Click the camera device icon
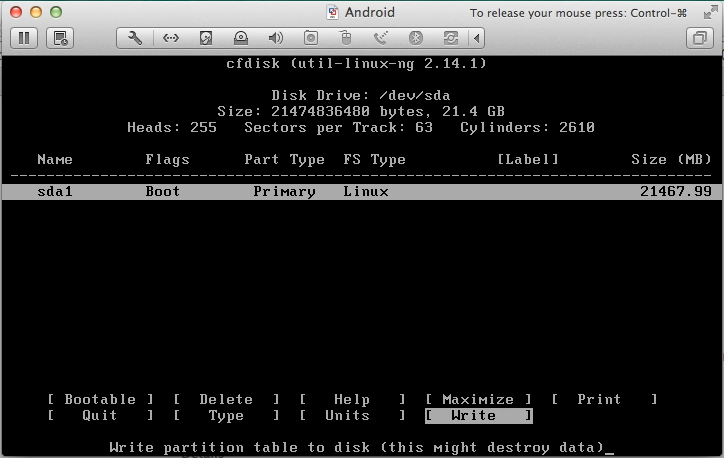This screenshot has width=724, height=458. [x=311, y=38]
